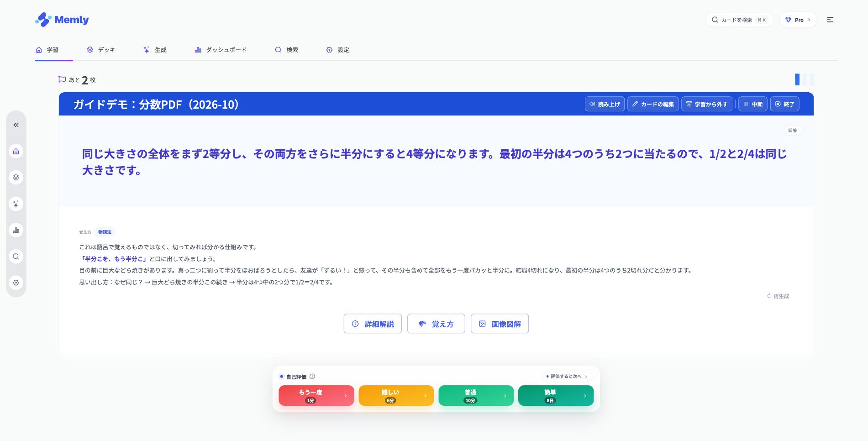
Task: Switch to the 学習 tab
Action: [x=47, y=50]
